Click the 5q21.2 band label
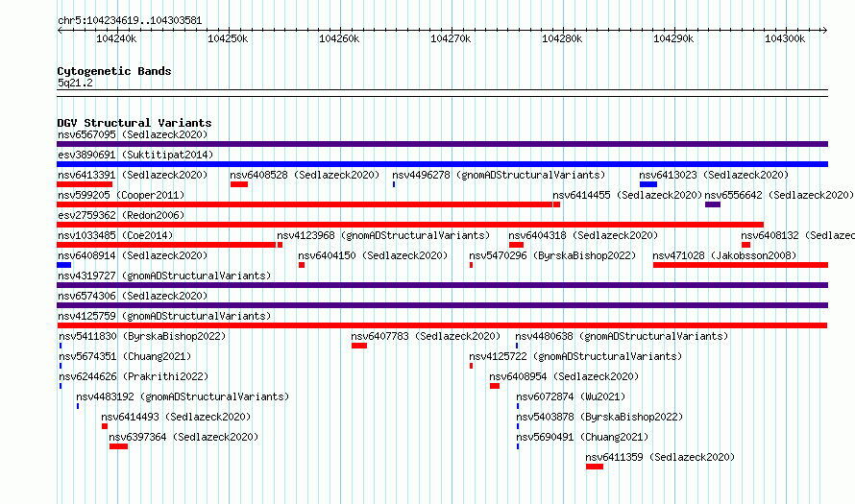This screenshot has width=855, height=504. [x=75, y=83]
